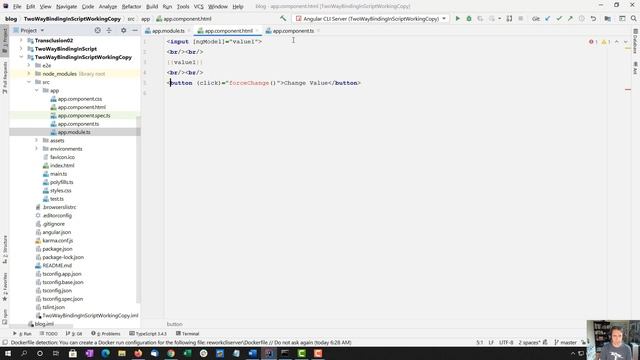The width and height of the screenshot is (640, 360).
Task: Open the Database tool window on the right edge
Action: coord(636,42)
